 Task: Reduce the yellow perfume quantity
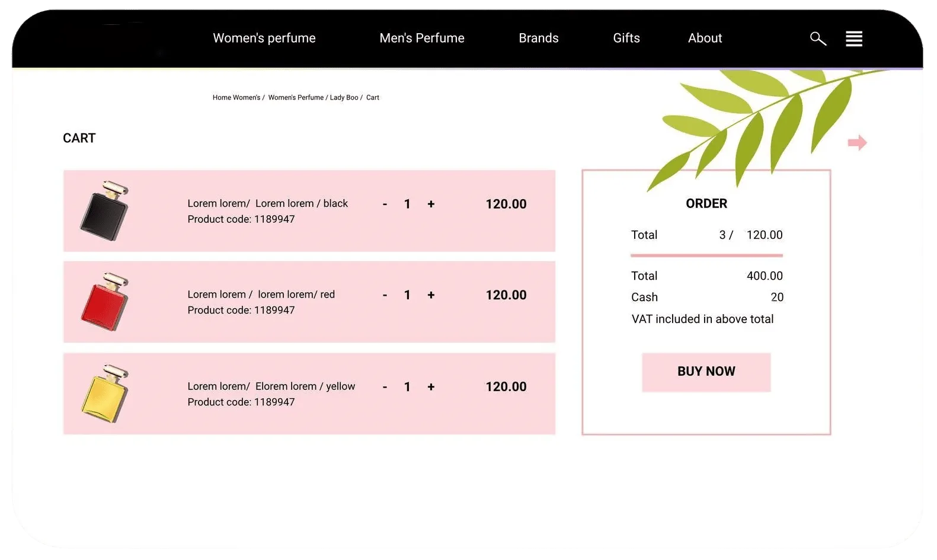(x=385, y=387)
